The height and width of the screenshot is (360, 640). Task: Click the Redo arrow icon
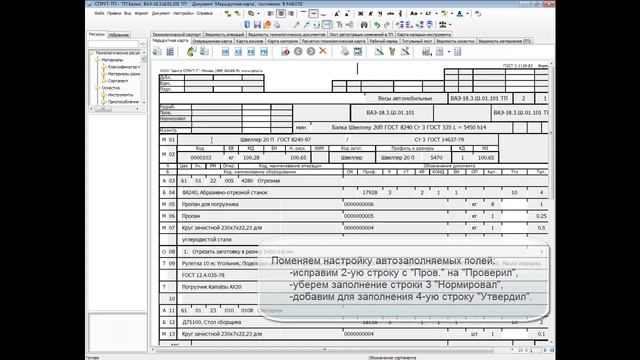(x=387, y=25)
